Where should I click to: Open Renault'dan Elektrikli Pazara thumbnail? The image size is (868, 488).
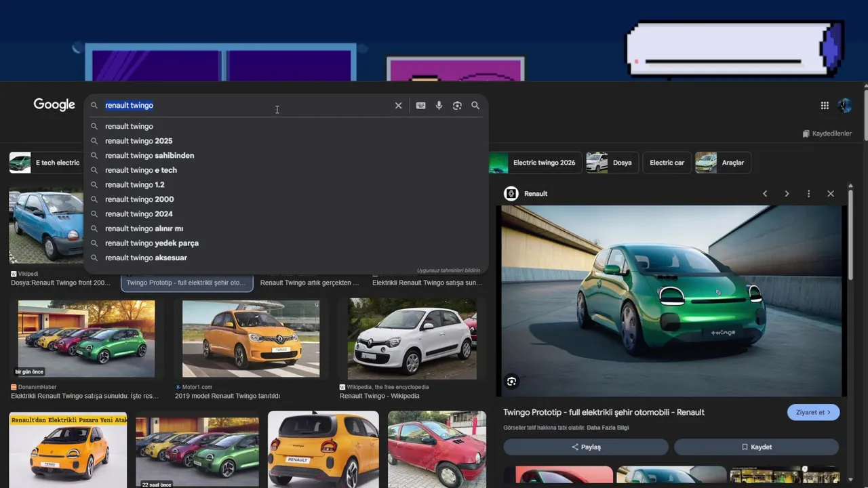[x=68, y=449]
